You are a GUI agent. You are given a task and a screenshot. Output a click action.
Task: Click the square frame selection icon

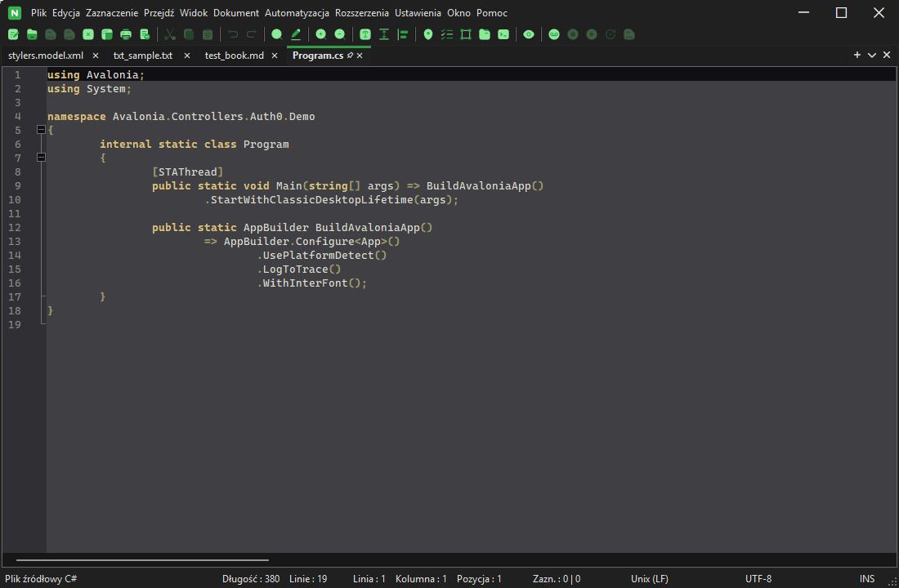[x=466, y=34]
